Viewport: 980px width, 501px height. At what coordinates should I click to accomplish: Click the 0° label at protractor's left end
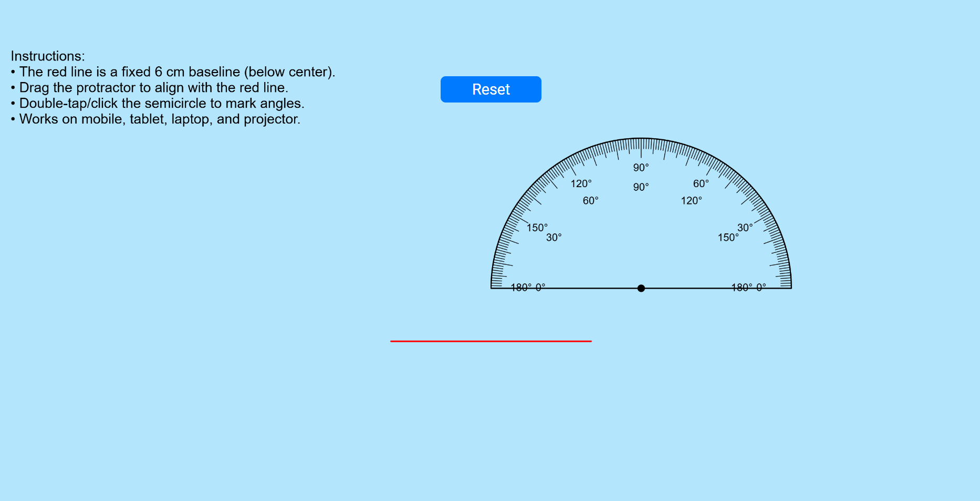pyautogui.click(x=540, y=287)
